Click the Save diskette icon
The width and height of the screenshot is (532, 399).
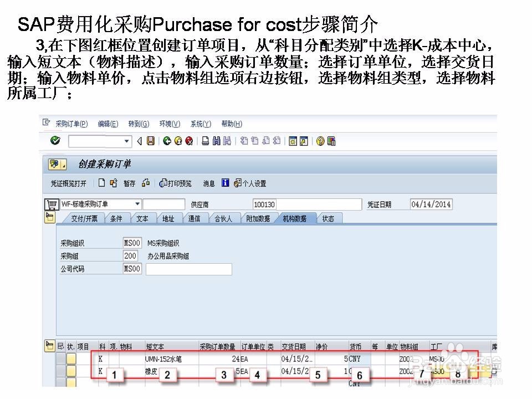tap(150, 141)
